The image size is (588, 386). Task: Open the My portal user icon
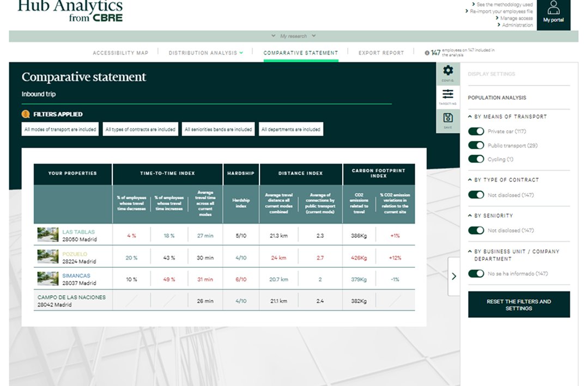pos(553,11)
